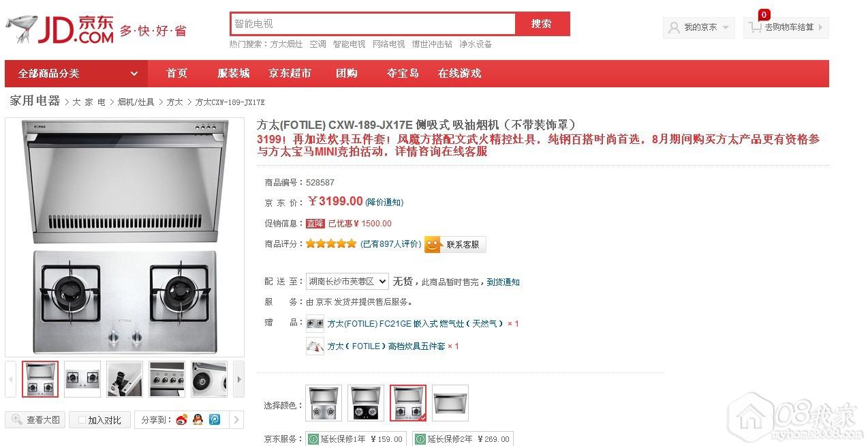
Task: Contact customer service smiley 联系客服
Action: (455, 244)
